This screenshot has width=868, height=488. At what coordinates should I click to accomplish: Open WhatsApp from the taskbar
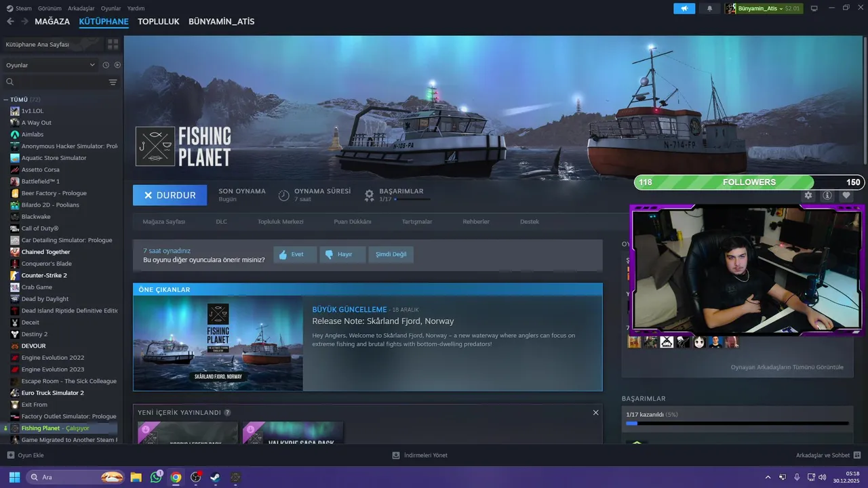156,477
